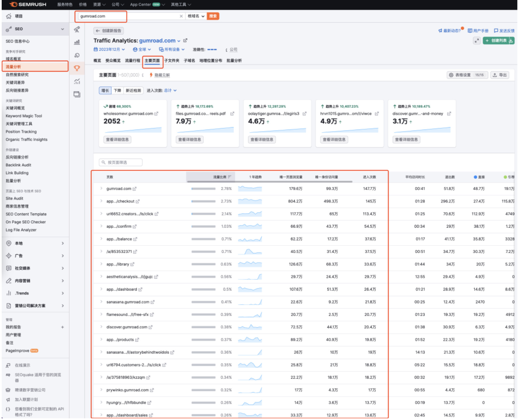Open external link icon for gumroad.com row
This screenshot has height=420, width=518.
pyautogui.click(x=134, y=189)
